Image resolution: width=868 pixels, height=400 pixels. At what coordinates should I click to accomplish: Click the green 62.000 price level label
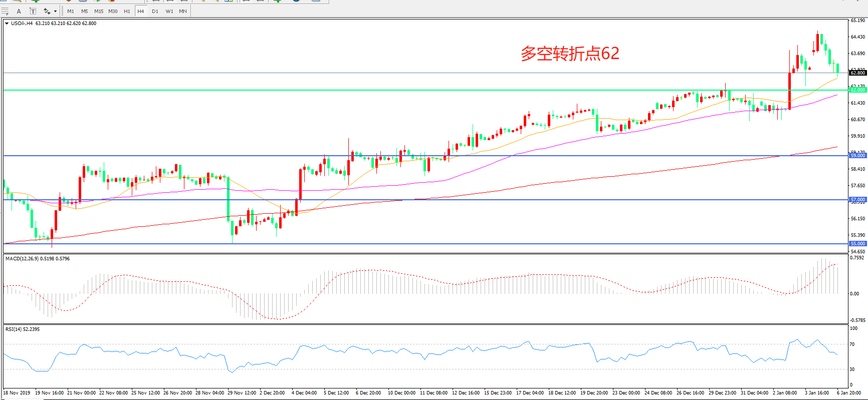click(857, 90)
